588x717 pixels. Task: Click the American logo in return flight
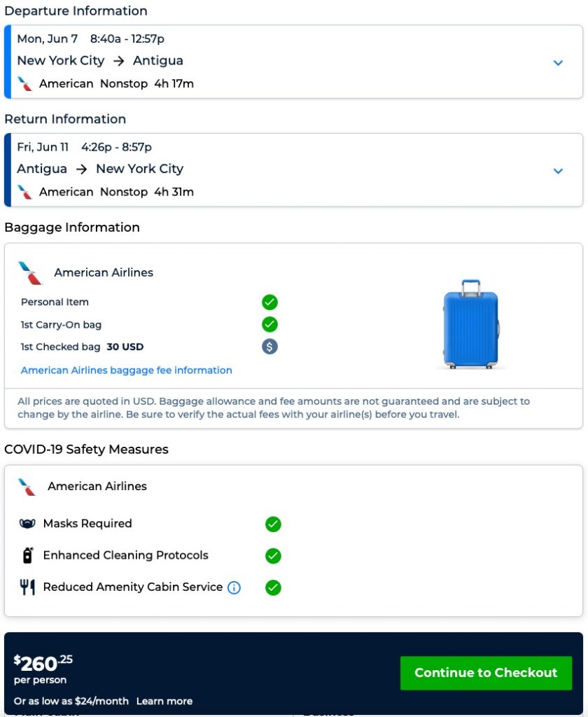25,192
